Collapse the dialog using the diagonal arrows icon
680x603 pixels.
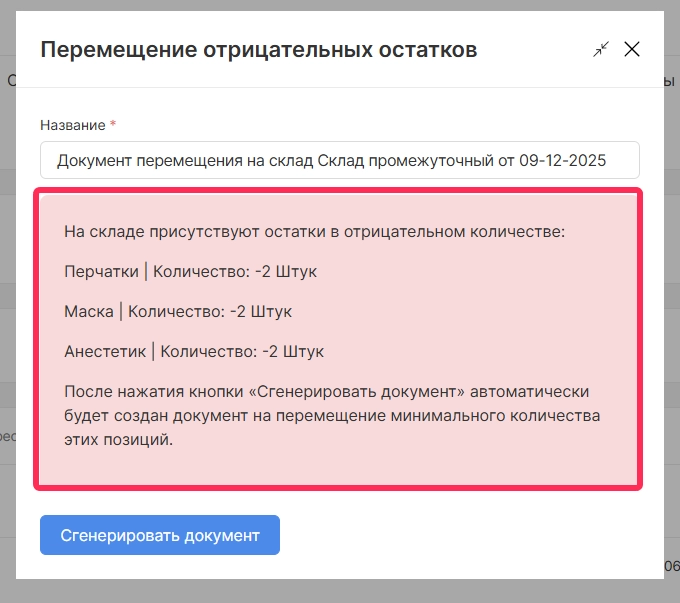tap(600, 49)
